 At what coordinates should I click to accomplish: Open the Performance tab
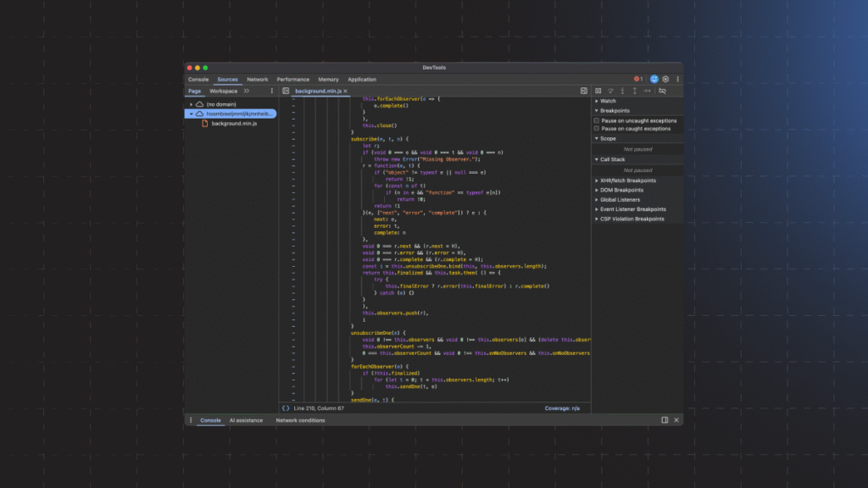pyautogui.click(x=292, y=79)
